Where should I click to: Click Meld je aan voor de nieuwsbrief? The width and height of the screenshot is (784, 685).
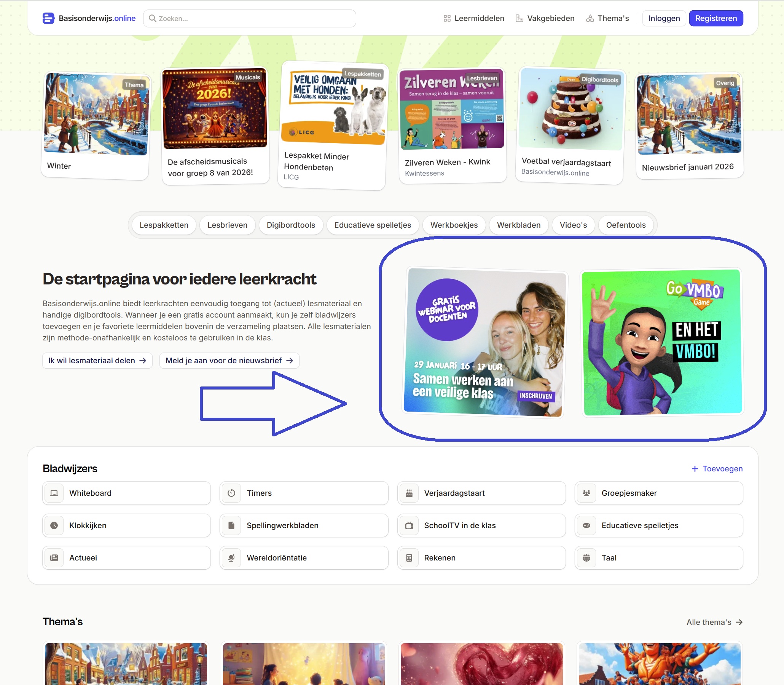point(229,361)
